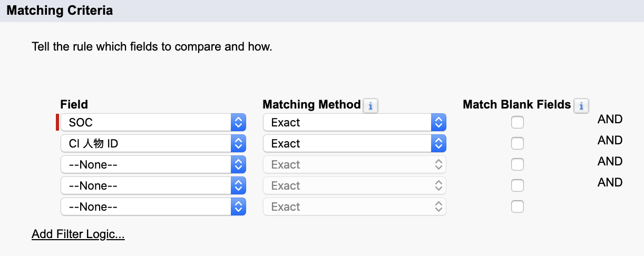Open Matching Method dropdown for CI 人物 ID
This screenshot has height=256, width=644.
click(x=355, y=144)
